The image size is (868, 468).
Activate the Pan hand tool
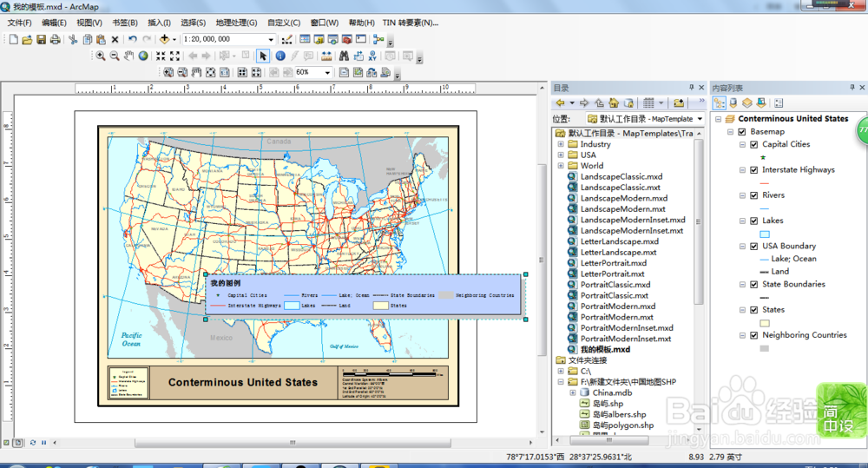coord(129,56)
